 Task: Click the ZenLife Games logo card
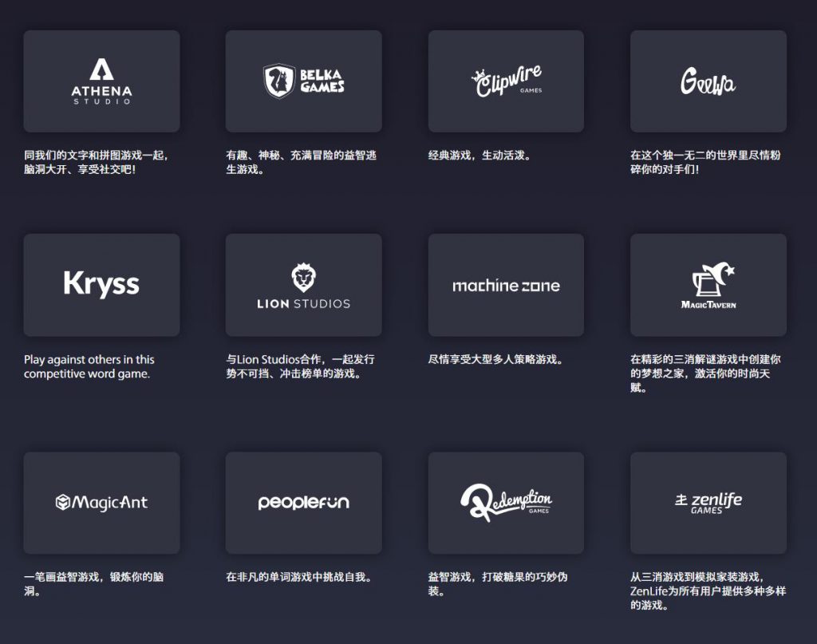pyautogui.click(x=708, y=503)
